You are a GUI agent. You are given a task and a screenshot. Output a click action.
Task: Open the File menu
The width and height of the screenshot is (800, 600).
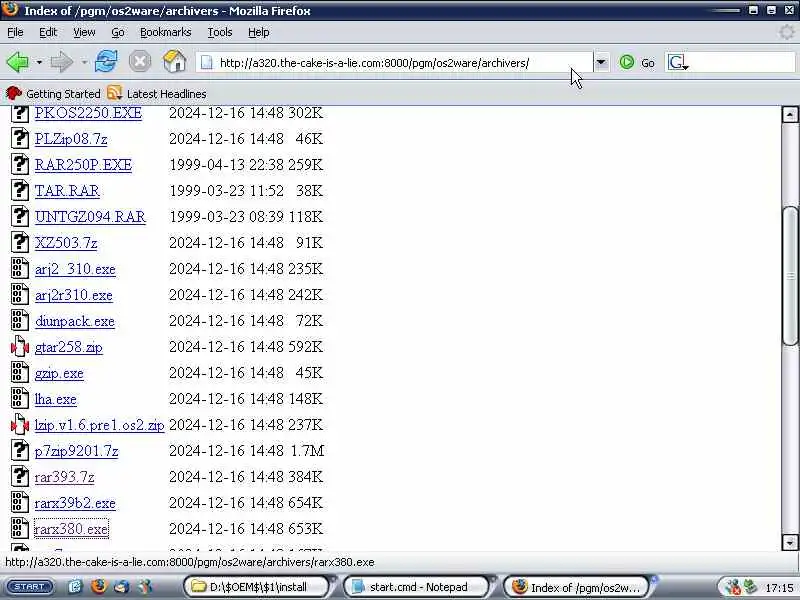click(x=15, y=32)
